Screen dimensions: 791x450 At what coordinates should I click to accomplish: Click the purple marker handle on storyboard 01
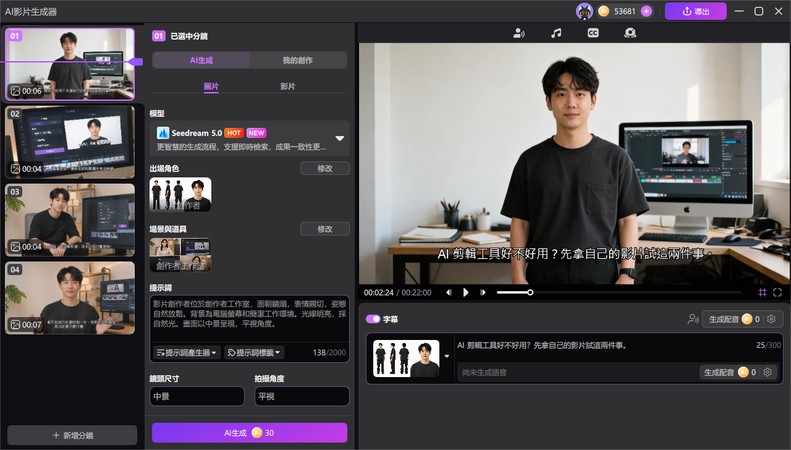pos(136,62)
